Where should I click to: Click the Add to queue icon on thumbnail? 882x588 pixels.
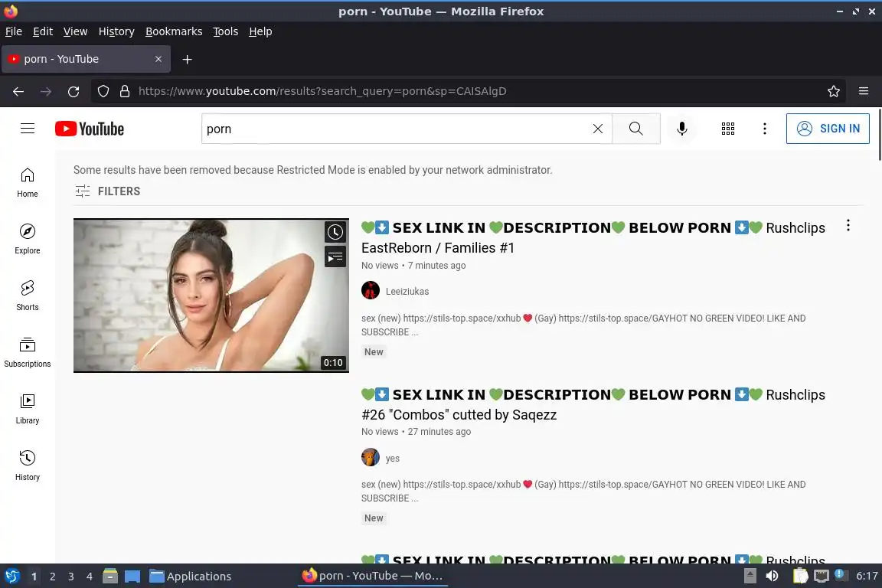(x=335, y=257)
